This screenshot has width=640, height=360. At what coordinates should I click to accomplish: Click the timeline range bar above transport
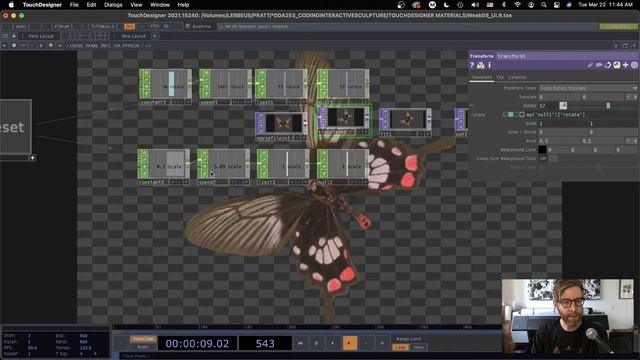pyautogui.click(x=307, y=332)
